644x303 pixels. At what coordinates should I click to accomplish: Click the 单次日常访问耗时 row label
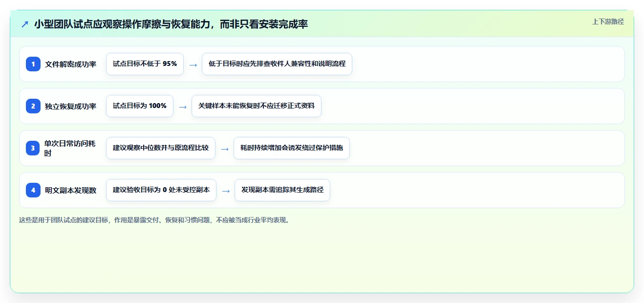pyautogui.click(x=70, y=148)
